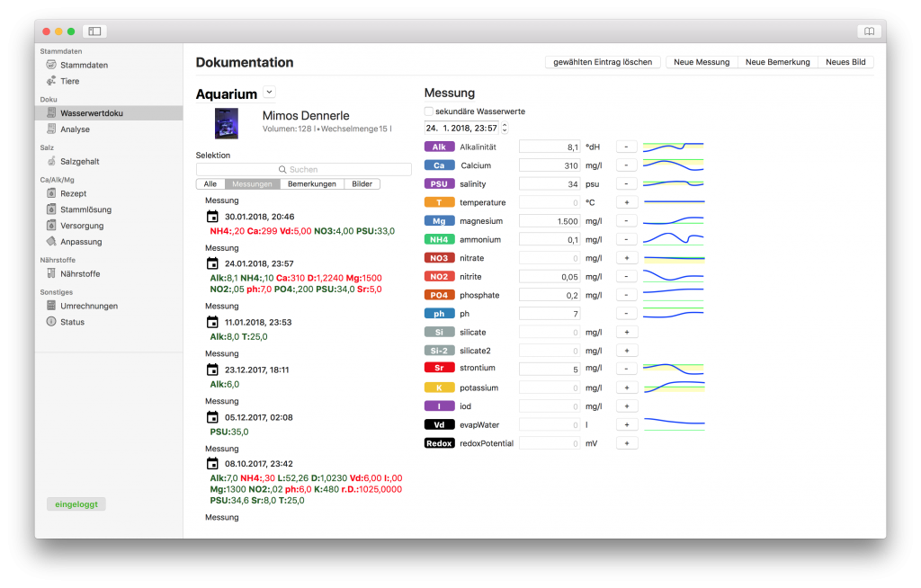
Task: Select measurement text 'Alk:6,0'
Action: 224,385
